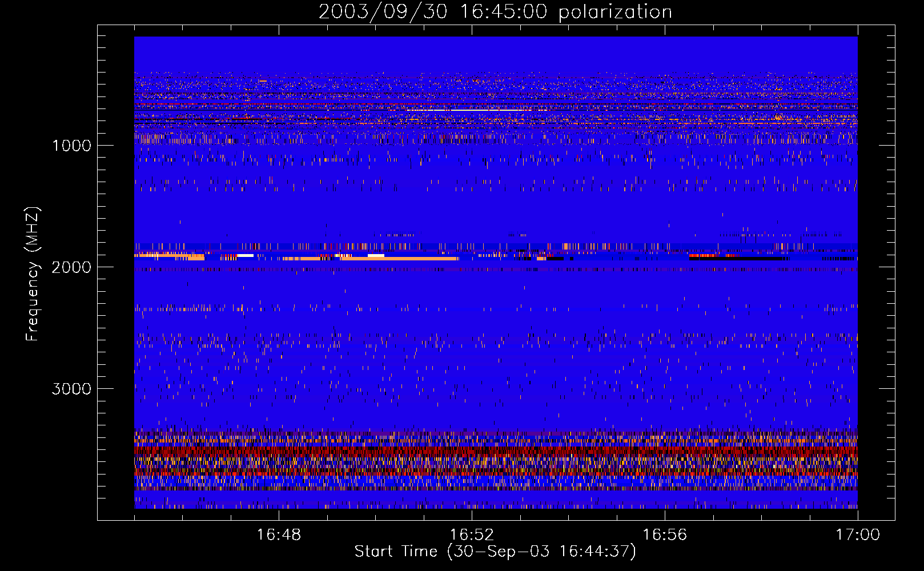
Task: Click the "16:52" time tick label
Action: 472,535
